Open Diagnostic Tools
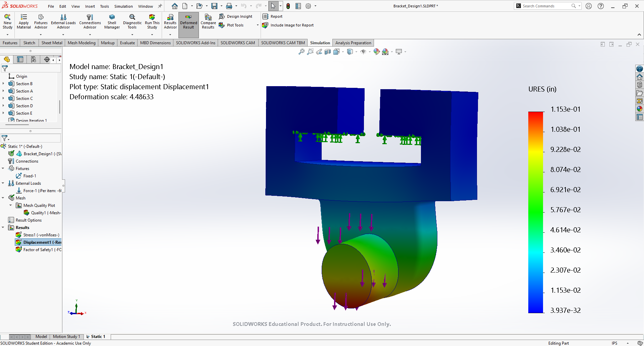The width and height of the screenshot is (644, 346). click(x=132, y=22)
